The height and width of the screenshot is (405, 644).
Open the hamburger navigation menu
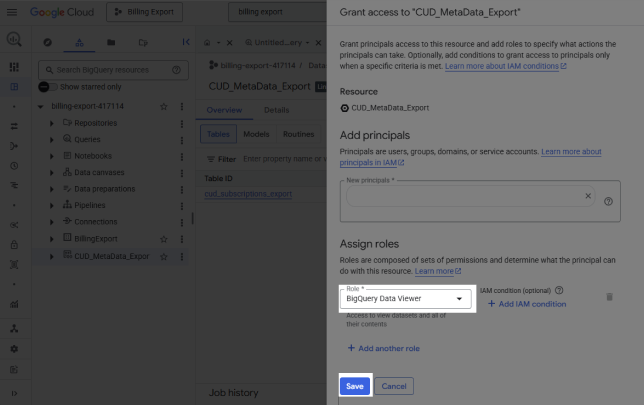pos(13,13)
